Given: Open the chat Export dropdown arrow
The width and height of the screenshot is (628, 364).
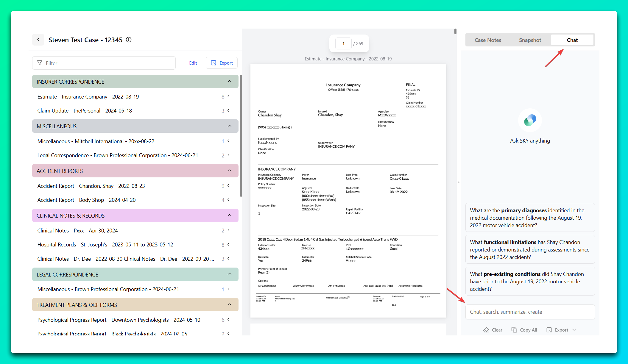Looking at the screenshot, I should 574,330.
